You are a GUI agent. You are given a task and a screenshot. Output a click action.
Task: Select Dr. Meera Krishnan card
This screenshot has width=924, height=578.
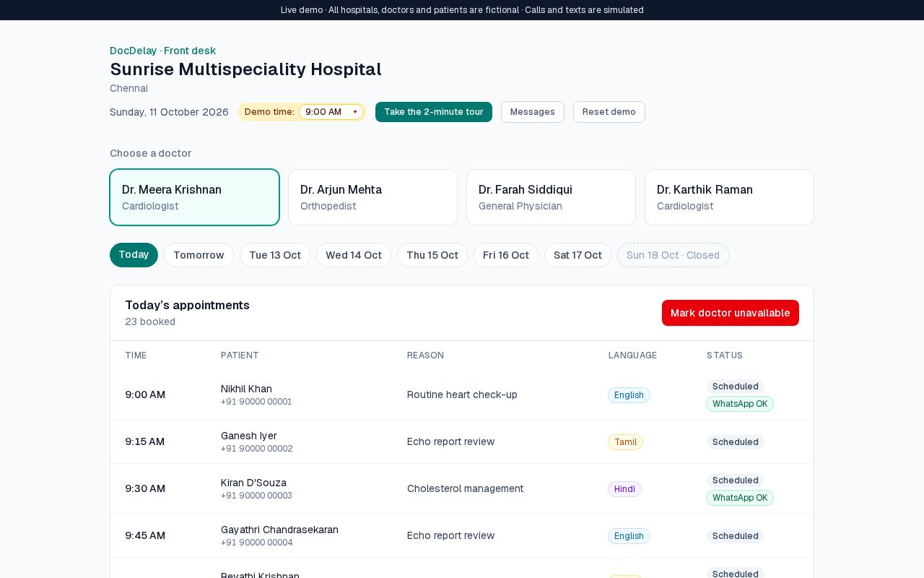(194, 197)
